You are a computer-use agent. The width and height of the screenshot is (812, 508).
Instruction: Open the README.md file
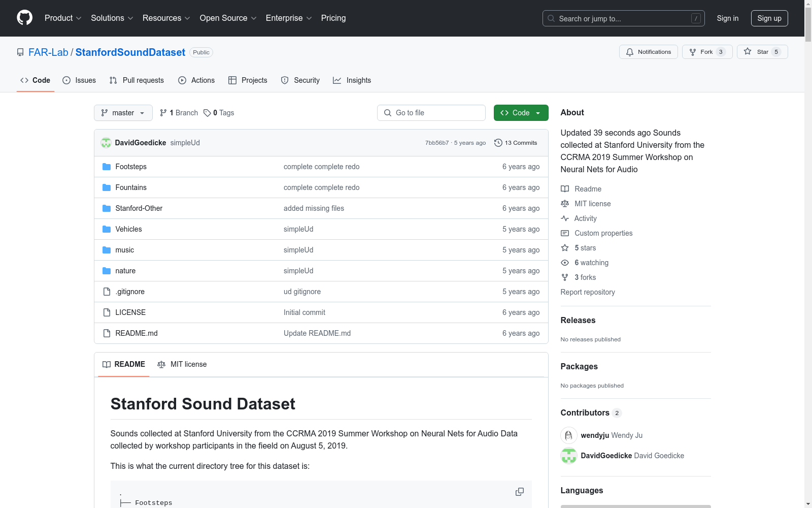click(137, 333)
